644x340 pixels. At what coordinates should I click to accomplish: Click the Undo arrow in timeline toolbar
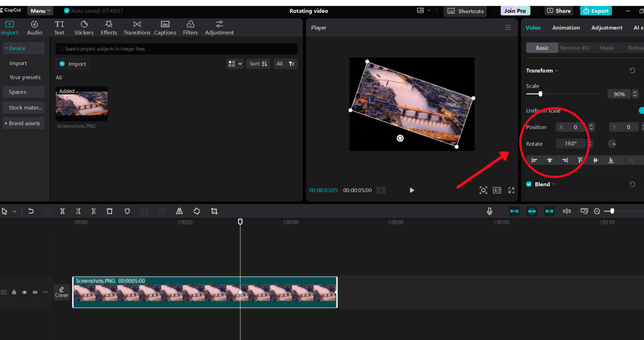click(x=31, y=212)
